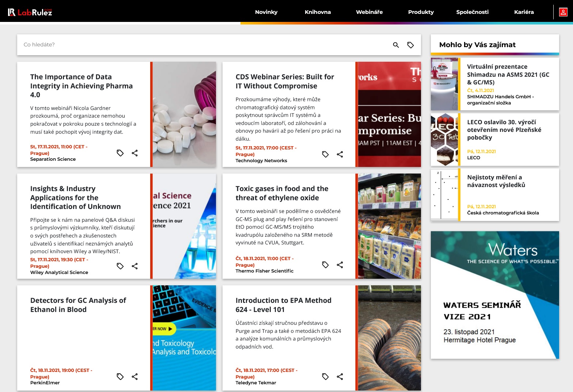Viewport: 573px width, 392px height.
Task: Click the 'Mohlo by Vás zajímat' heading
Action: (x=477, y=45)
